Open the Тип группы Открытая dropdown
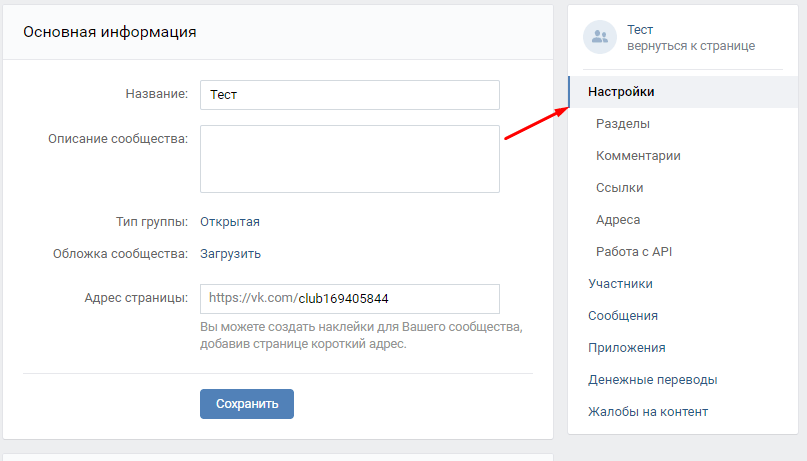The image size is (807, 461). pos(229,222)
